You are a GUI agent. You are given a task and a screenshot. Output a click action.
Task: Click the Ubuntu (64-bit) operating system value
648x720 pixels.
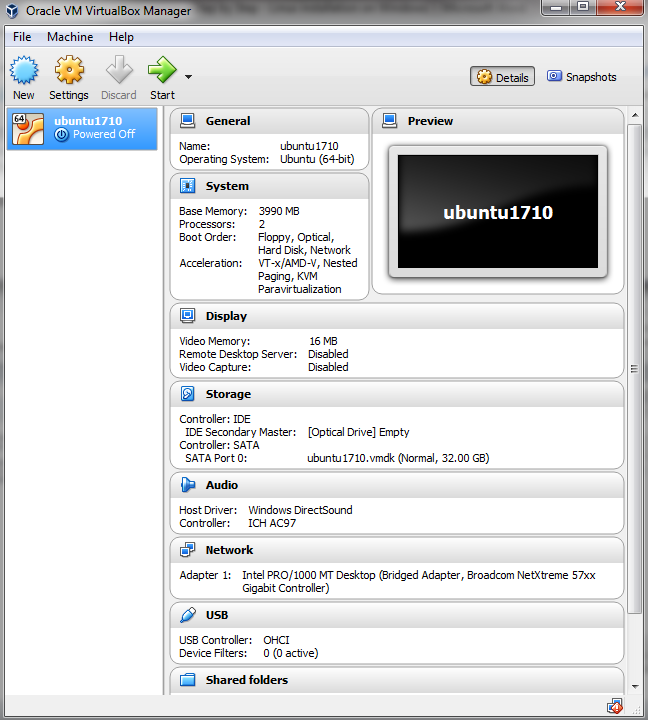(x=317, y=159)
